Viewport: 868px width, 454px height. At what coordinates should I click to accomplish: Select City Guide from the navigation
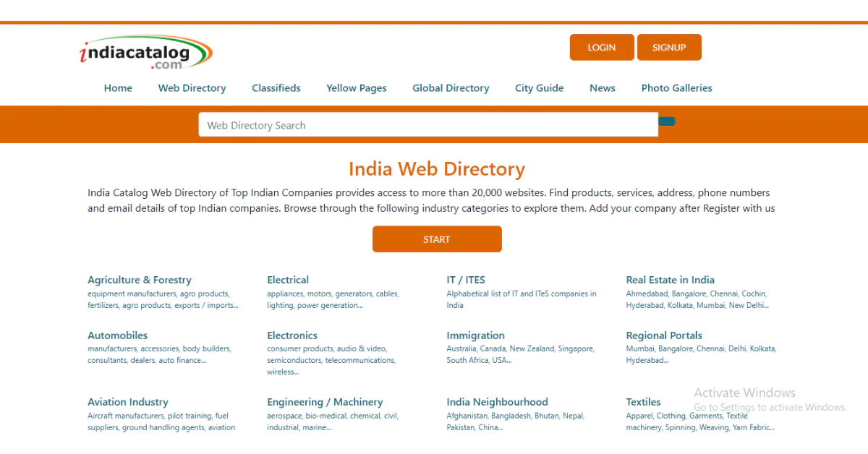point(539,87)
